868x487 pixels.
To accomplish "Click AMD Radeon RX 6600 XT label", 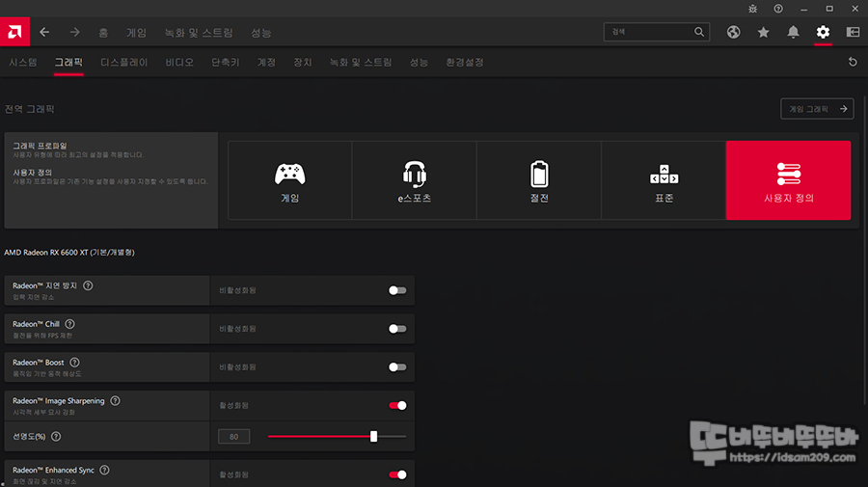I will pos(69,253).
